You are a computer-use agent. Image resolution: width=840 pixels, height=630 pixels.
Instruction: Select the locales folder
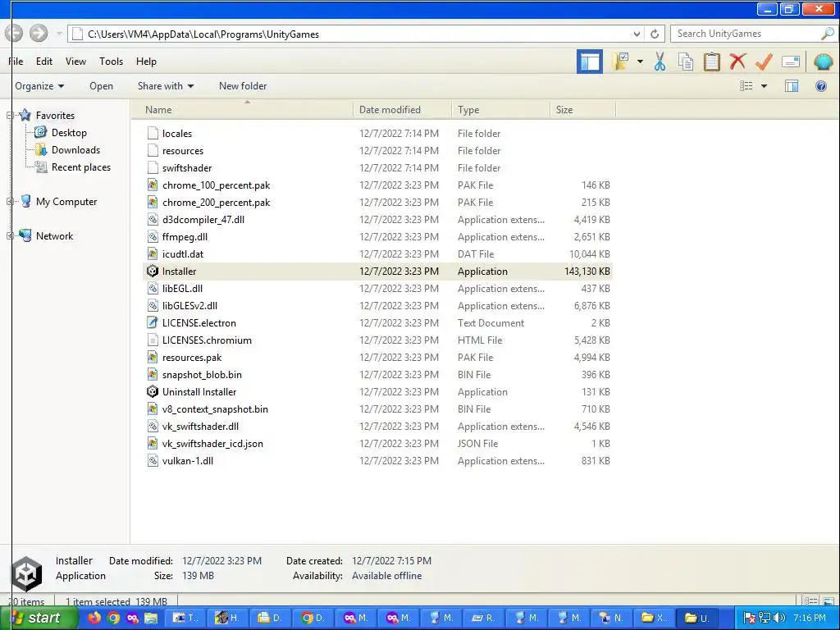(x=177, y=134)
